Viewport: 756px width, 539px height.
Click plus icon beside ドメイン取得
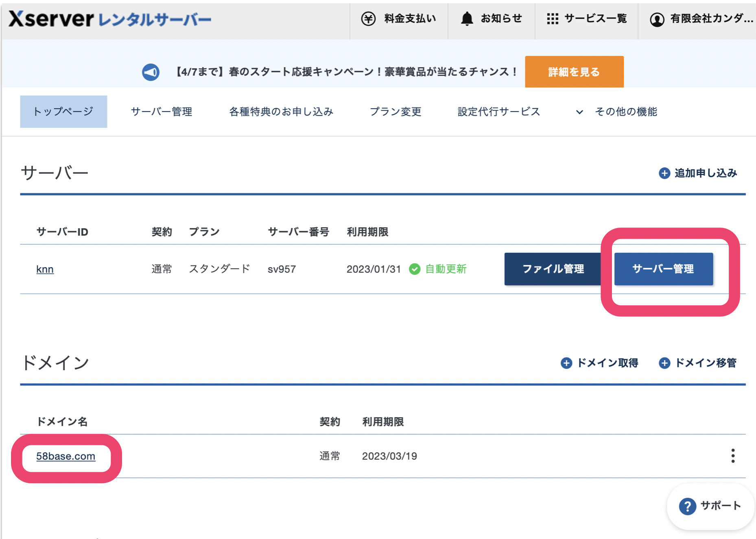point(566,363)
